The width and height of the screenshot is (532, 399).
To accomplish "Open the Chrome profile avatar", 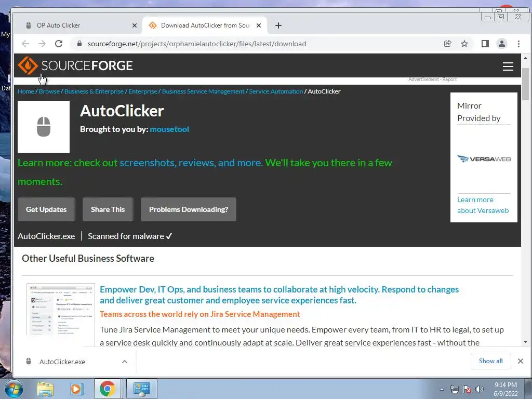I will coord(501,44).
